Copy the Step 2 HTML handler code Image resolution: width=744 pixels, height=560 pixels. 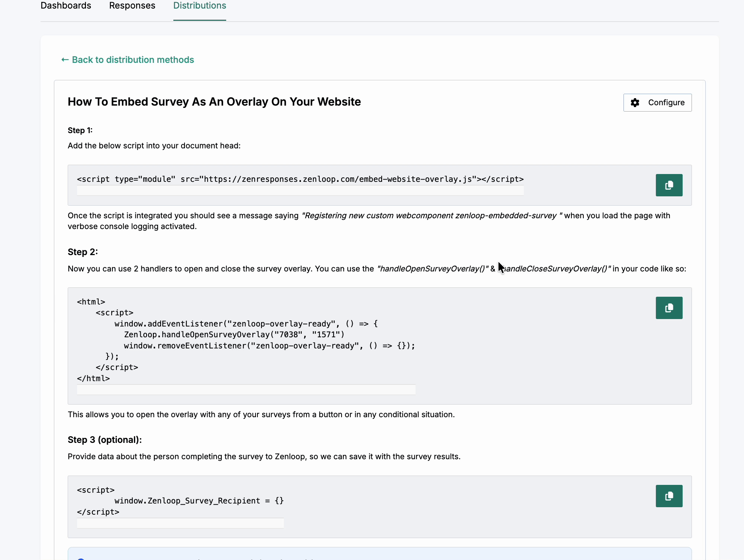[668, 308]
